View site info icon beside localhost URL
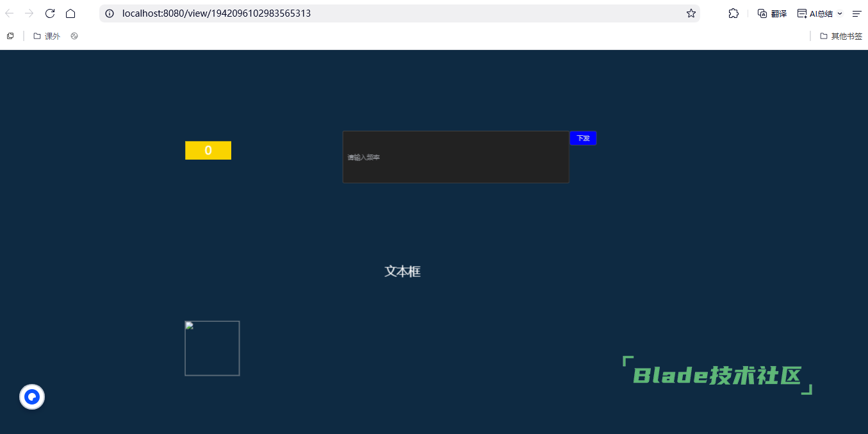Viewport: 868px width, 434px height. click(x=110, y=13)
